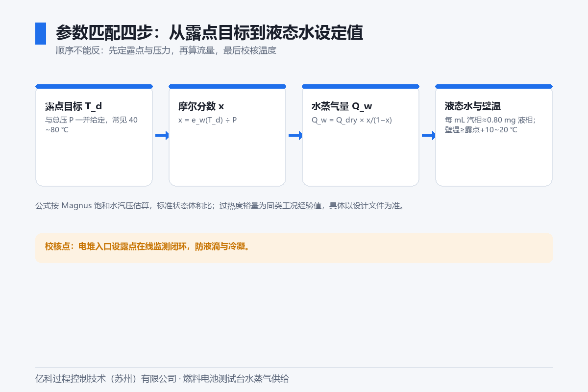Select the formula 'x = e_w(T_d) ÷ P'
This screenshot has width=588, height=392.
pyautogui.click(x=207, y=120)
